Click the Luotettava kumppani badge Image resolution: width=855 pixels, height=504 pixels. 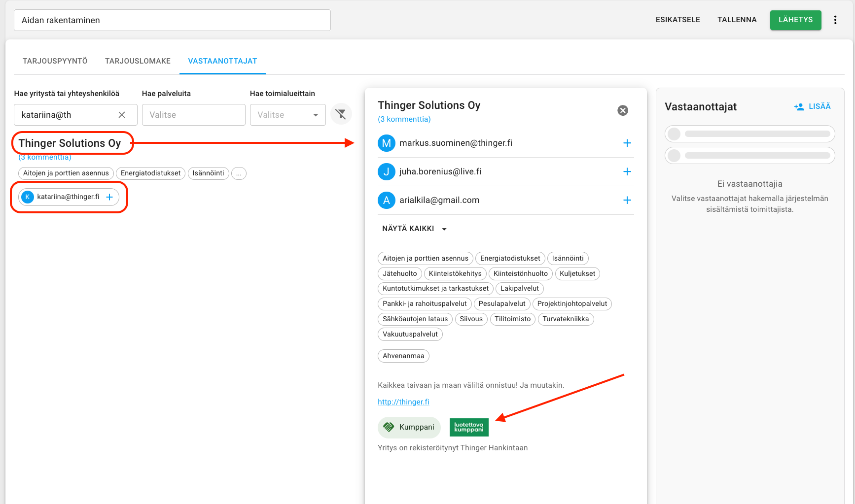tap(469, 427)
